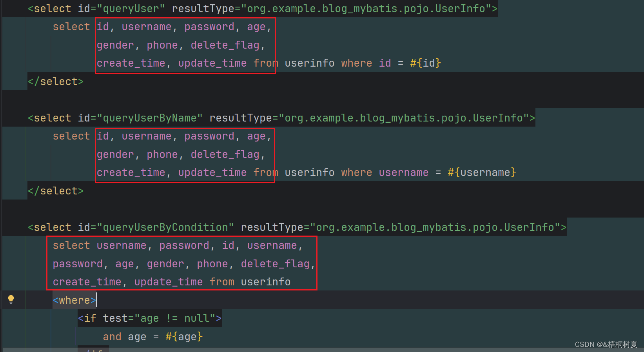Click the #{username} parameter placeholder

(x=482, y=172)
